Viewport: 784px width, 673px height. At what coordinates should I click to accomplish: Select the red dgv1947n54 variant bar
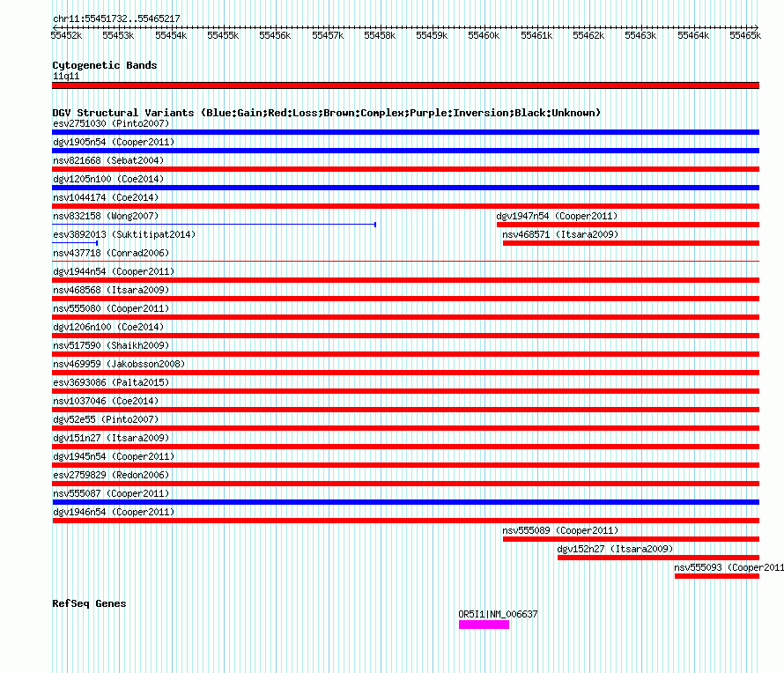coord(628,225)
